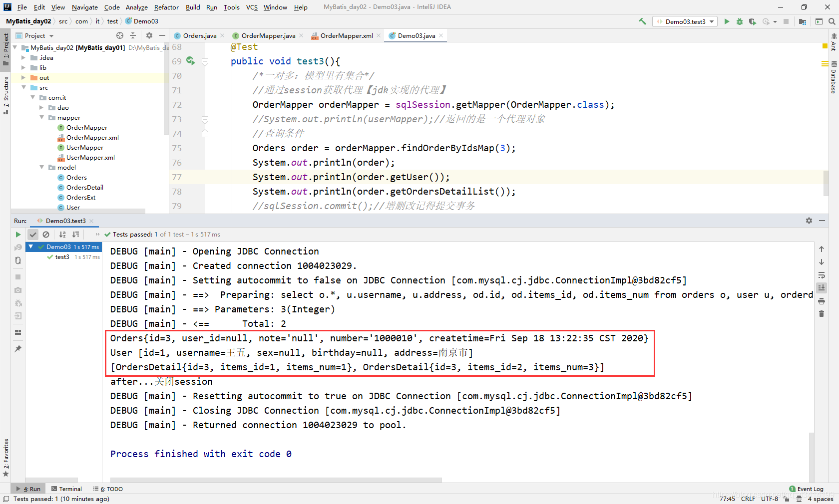Click the locate target icon in Project panel
This screenshot has width=839, height=504.
pyautogui.click(x=120, y=35)
